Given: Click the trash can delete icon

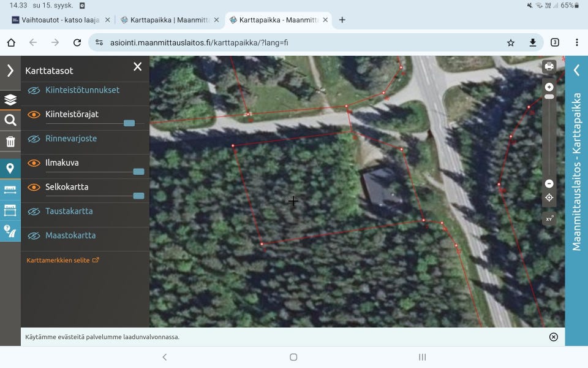Looking at the screenshot, I should (10, 141).
